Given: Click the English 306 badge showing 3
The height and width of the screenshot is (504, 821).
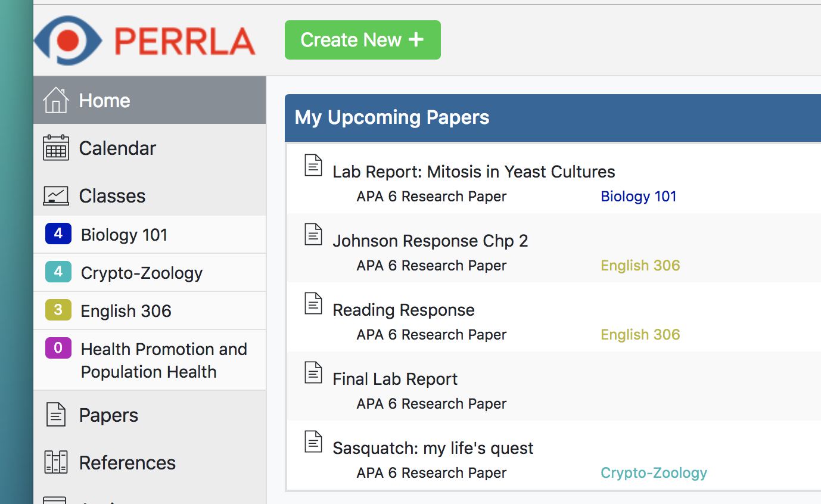Looking at the screenshot, I should (58, 310).
